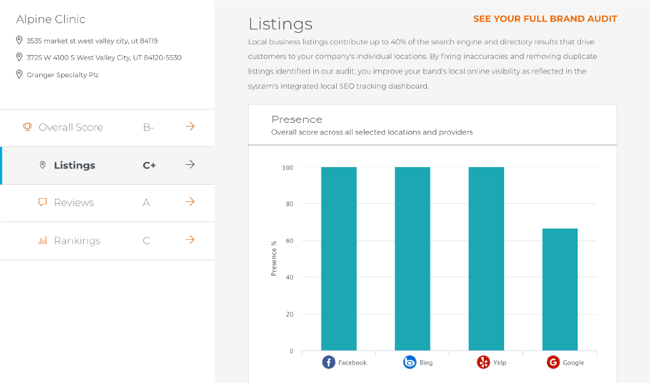Select the Reviews menu item

(107, 203)
